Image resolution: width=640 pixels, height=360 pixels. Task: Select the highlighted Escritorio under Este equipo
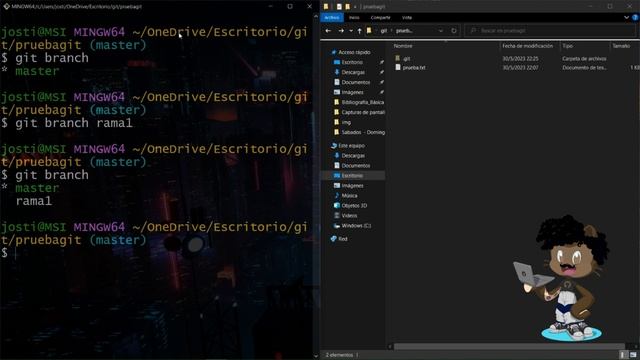(352, 176)
